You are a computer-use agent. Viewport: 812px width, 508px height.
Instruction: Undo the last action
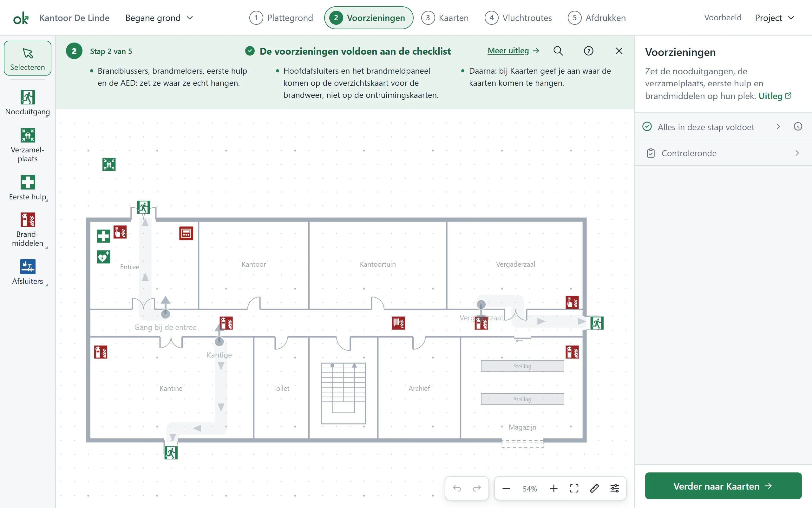click(x=457, y=488)
